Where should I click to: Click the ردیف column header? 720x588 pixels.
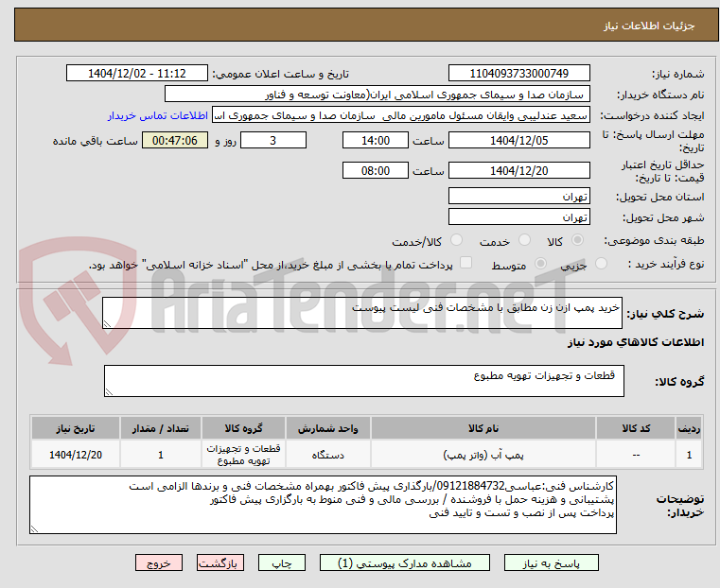point(689,428)
